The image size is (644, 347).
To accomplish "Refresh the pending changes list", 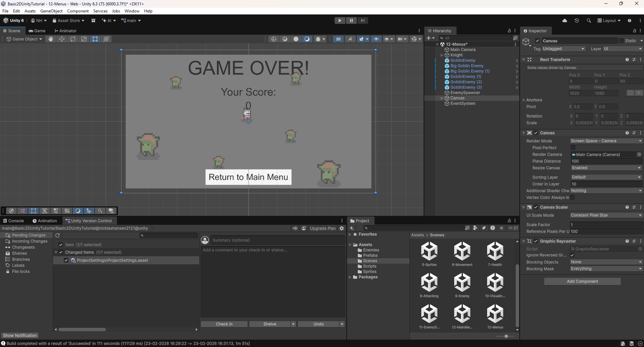I will point(57,235).
